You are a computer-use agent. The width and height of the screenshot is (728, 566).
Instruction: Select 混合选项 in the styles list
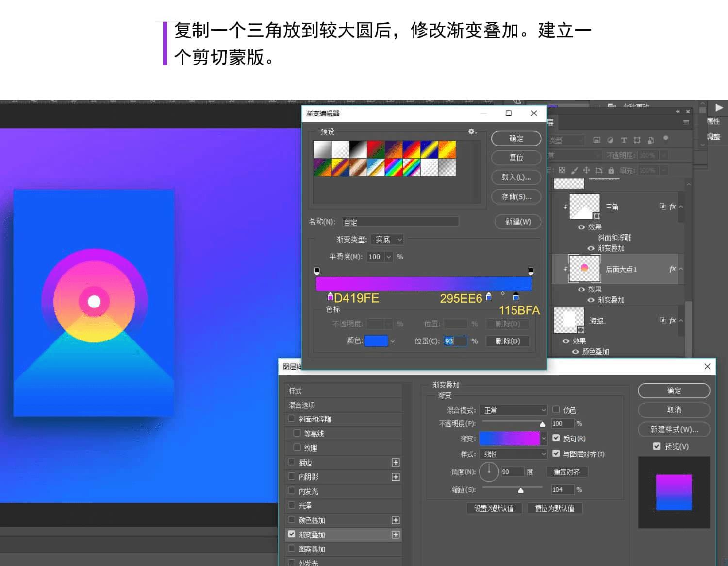[x=302, y=405]
